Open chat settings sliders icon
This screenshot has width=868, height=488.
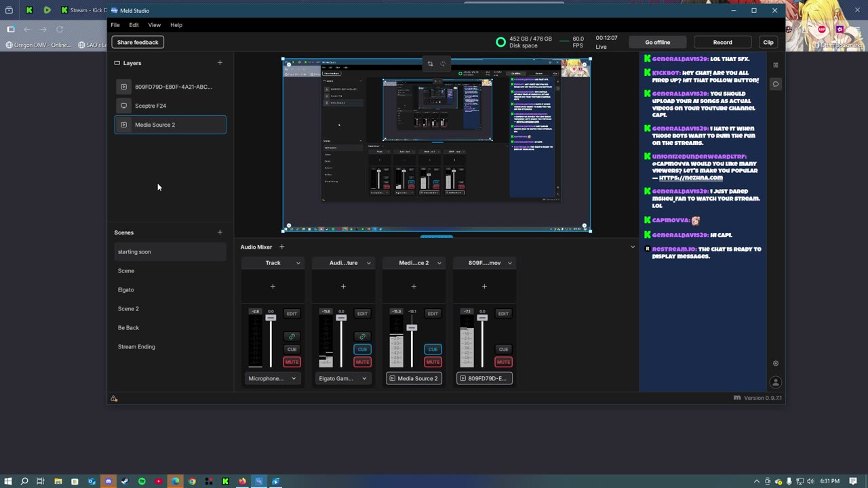(776, 65)
